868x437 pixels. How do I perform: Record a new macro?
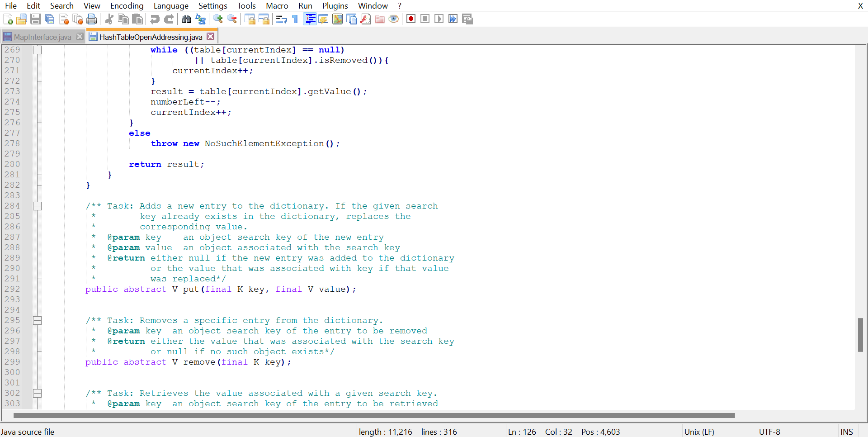click(410, 19)
